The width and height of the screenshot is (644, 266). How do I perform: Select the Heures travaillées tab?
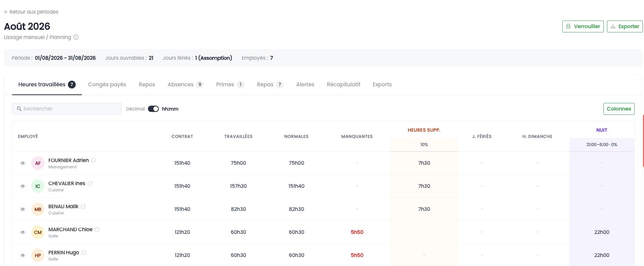point(47,85)
